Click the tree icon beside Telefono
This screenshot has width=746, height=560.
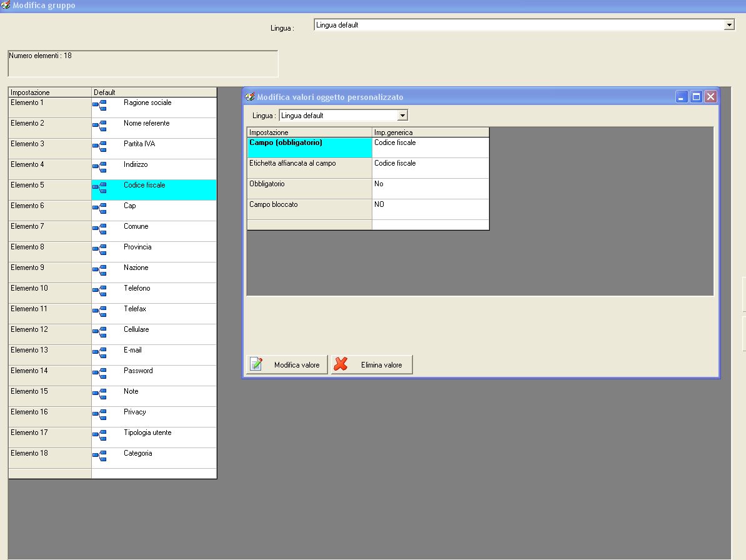[x=99, y=291]
